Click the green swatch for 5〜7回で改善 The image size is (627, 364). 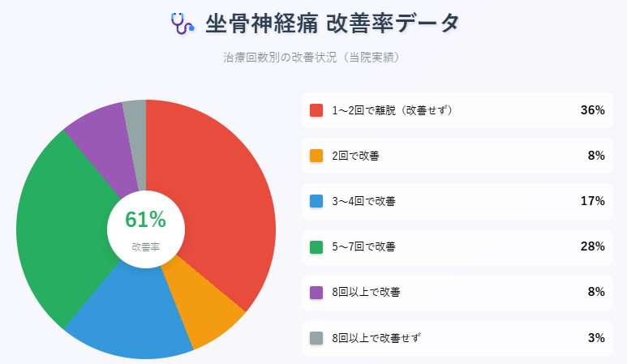click(x=316, y=247)
